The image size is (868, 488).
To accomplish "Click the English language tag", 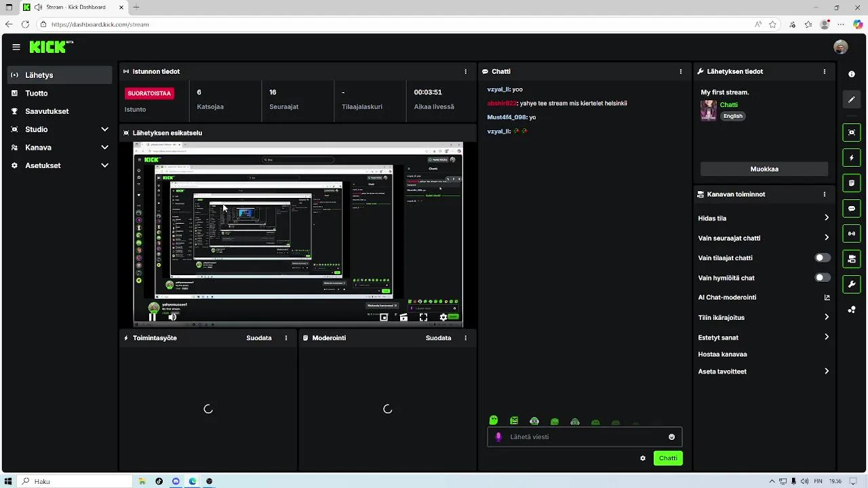I will click(733, 116).
